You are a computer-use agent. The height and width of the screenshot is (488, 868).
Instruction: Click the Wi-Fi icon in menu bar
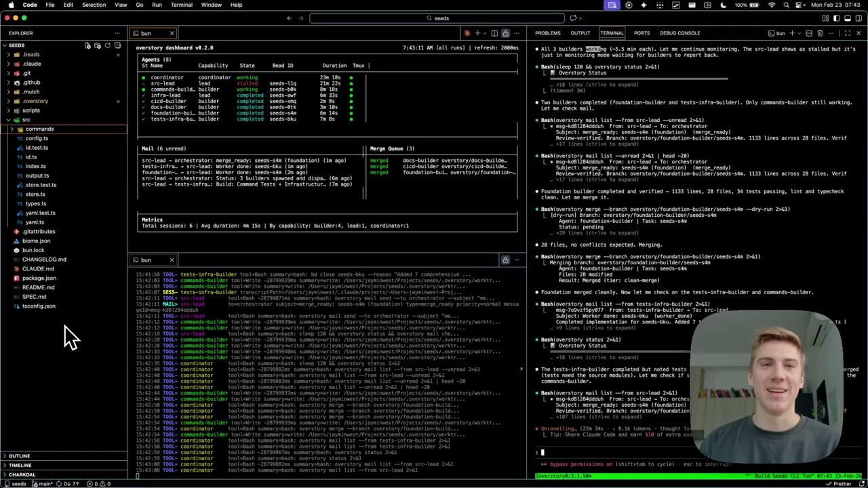point(772,5)
